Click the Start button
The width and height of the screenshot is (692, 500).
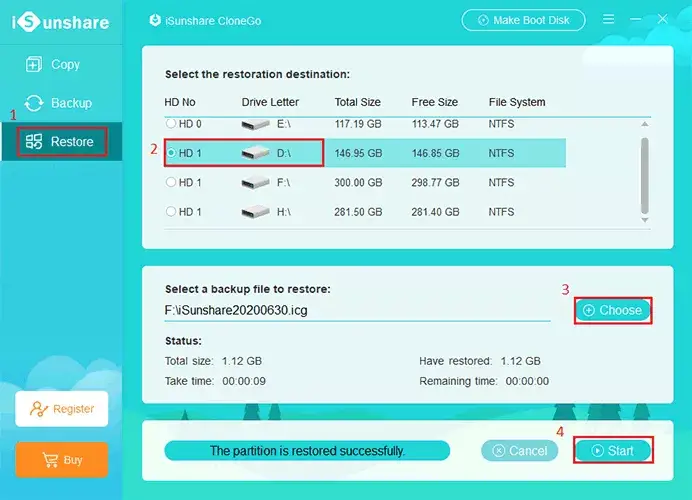(613, 451)
